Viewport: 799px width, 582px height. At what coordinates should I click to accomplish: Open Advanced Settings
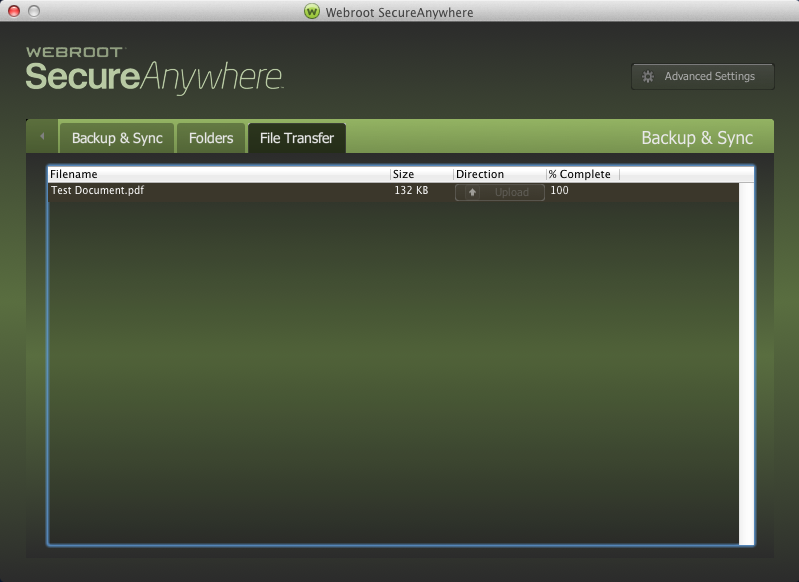point(703,76)
